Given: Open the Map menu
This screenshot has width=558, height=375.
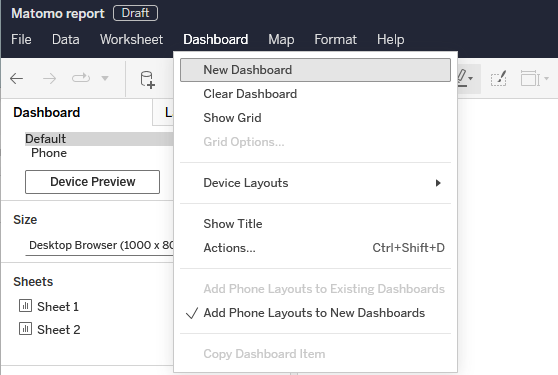Looking at the screenshot, I should pyautogui.click(x=281, y=39).
